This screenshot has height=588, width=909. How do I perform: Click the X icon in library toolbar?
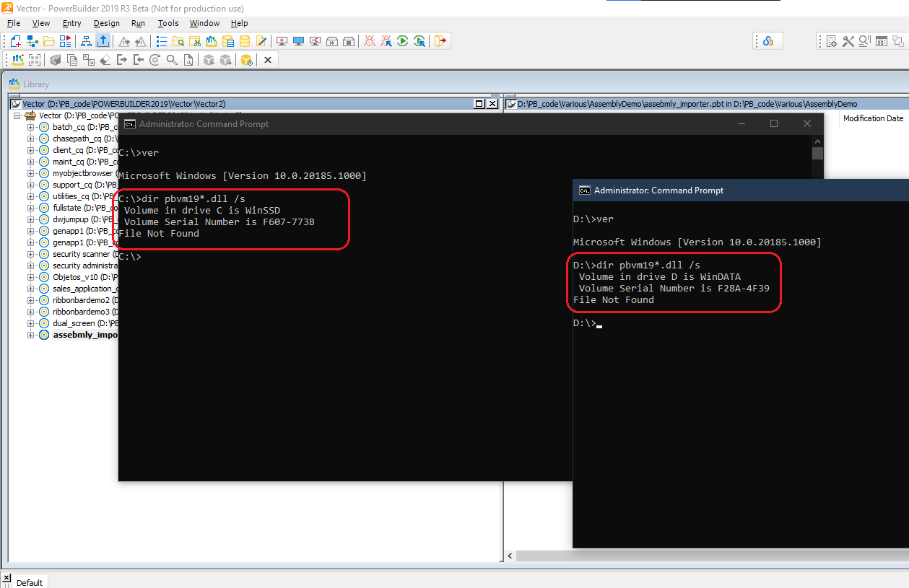[267, 60]
